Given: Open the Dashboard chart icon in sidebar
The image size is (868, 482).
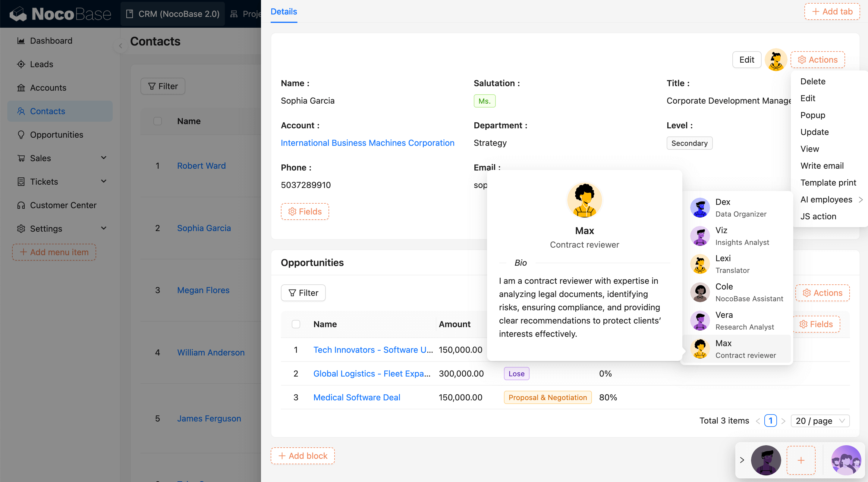Looking at the screenshot, I should (21, 41).
